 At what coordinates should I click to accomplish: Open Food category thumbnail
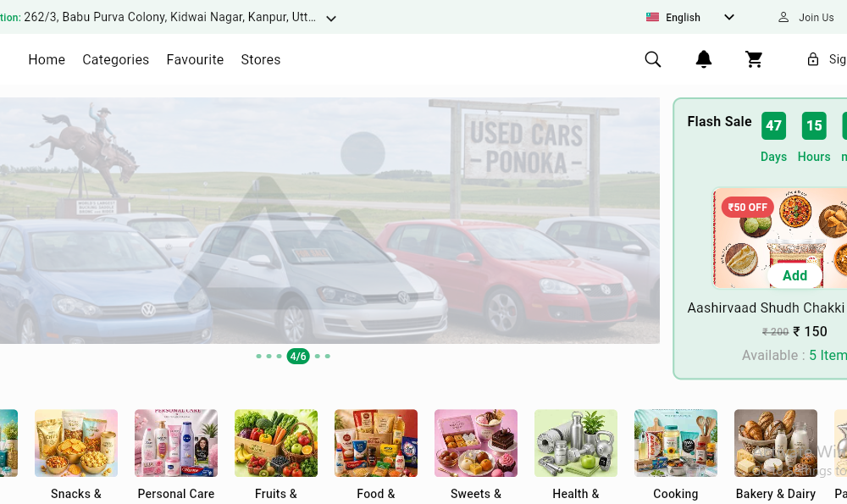376,443
